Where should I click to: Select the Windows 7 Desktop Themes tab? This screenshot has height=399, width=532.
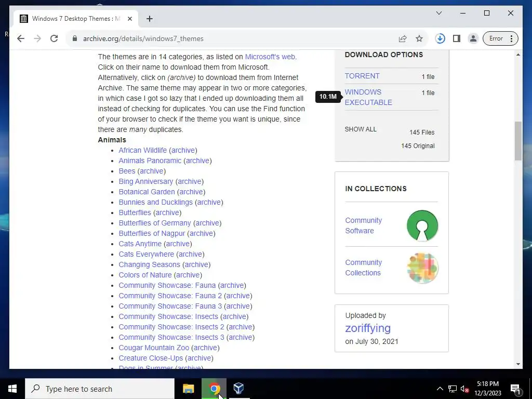[x=76, y=19]
